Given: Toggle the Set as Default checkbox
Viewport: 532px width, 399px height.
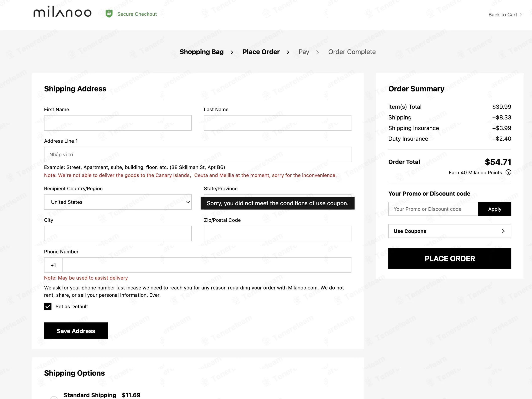Looking at the screenshot, I should coord(48,306).
